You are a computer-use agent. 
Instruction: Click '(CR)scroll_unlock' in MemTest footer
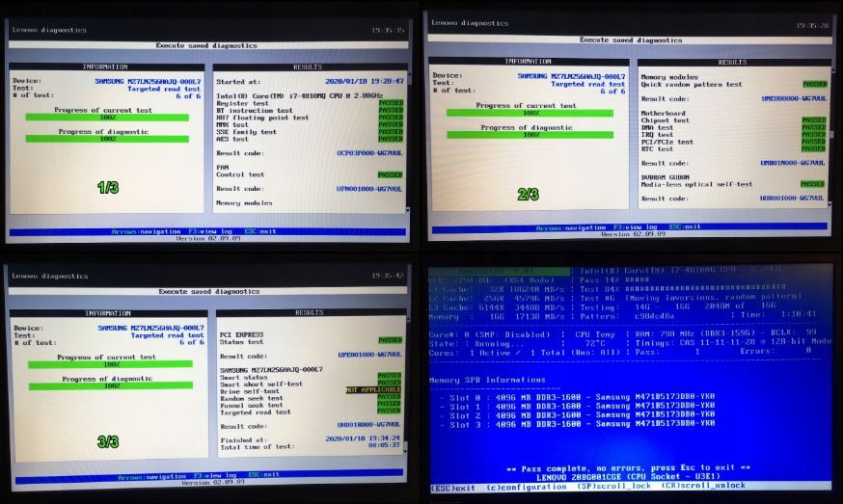pyautogui.click(x=703, y=485)
